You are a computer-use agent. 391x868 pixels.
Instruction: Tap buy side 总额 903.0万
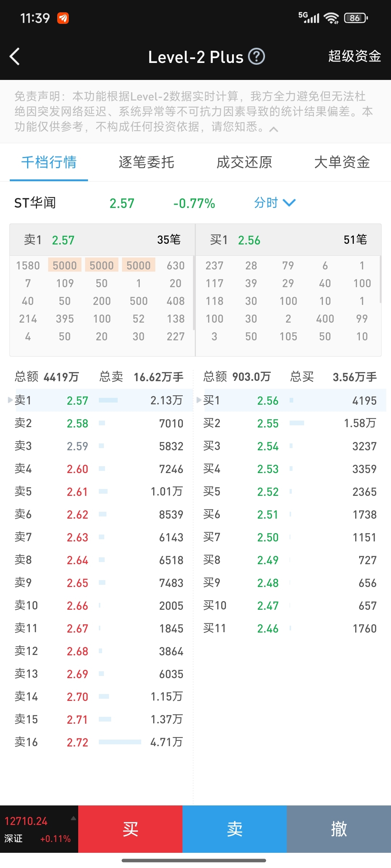[237, 377]
